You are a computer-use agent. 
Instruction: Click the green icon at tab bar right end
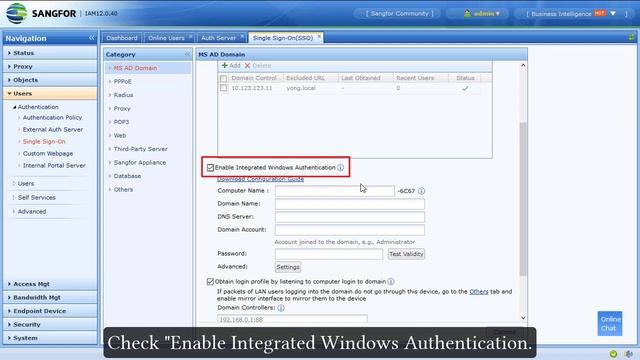click(631, 37)
